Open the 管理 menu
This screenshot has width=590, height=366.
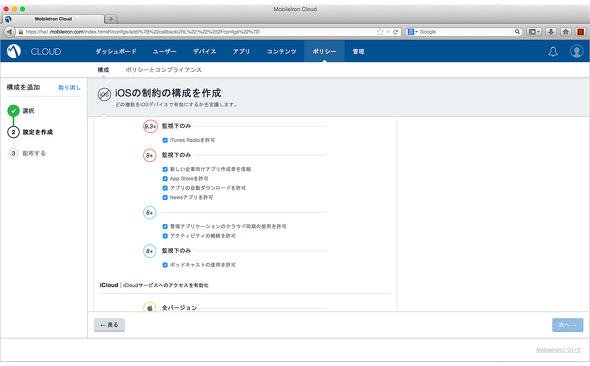pyautogui.click(x=358, y=52)
